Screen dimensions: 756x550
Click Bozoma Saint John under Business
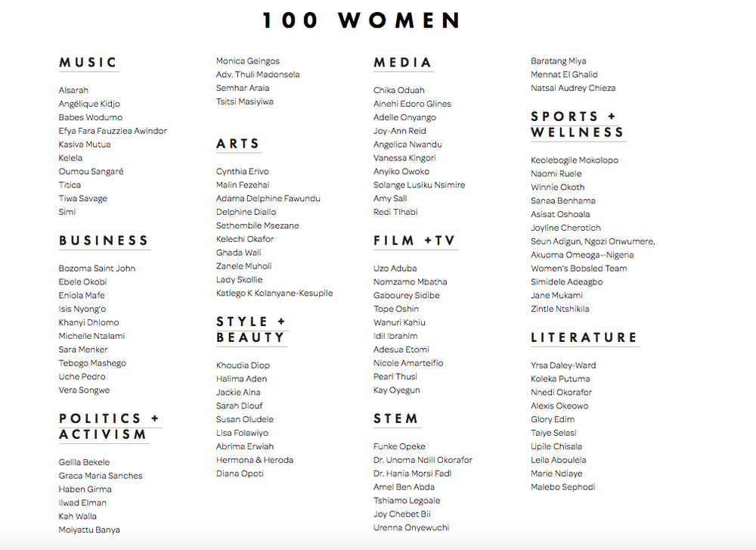click(97, 269)
